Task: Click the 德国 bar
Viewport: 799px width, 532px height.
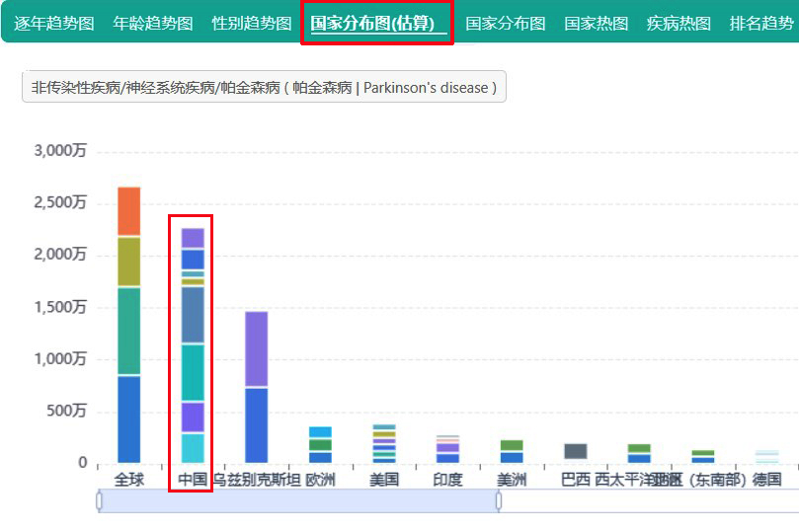Action: [766, 456]
